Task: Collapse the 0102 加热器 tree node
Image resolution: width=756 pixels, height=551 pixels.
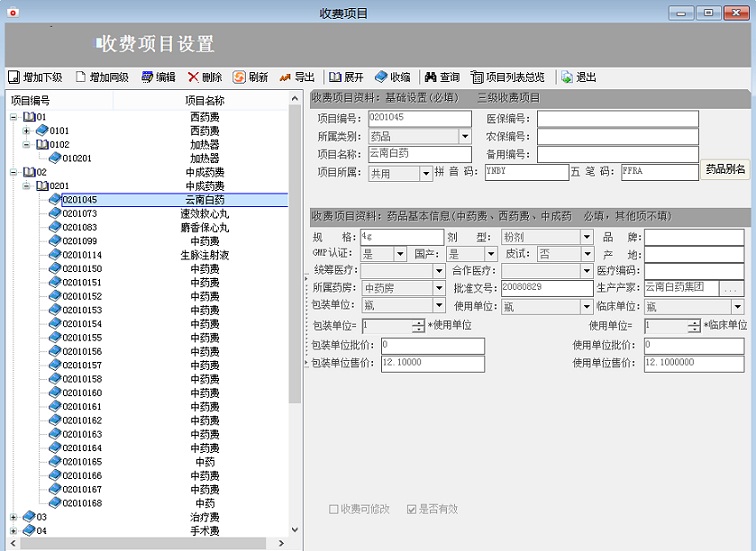Action: [27, 145]
